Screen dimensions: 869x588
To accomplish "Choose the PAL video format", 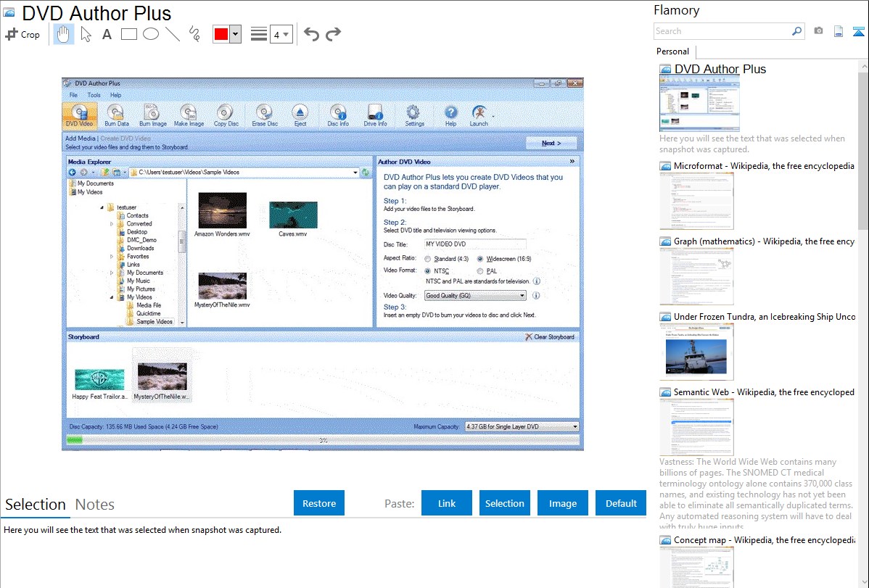I will [x=480, y=271].
